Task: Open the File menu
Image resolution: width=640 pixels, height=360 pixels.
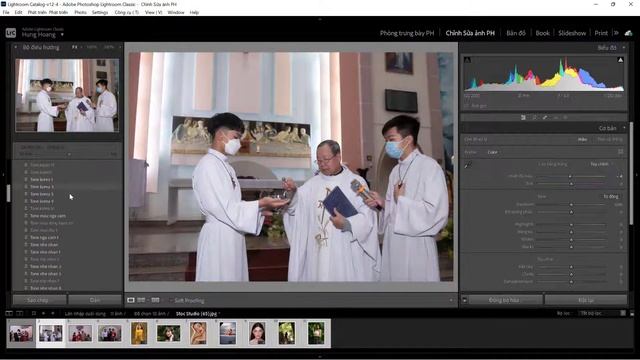Action: pos(6,13)
